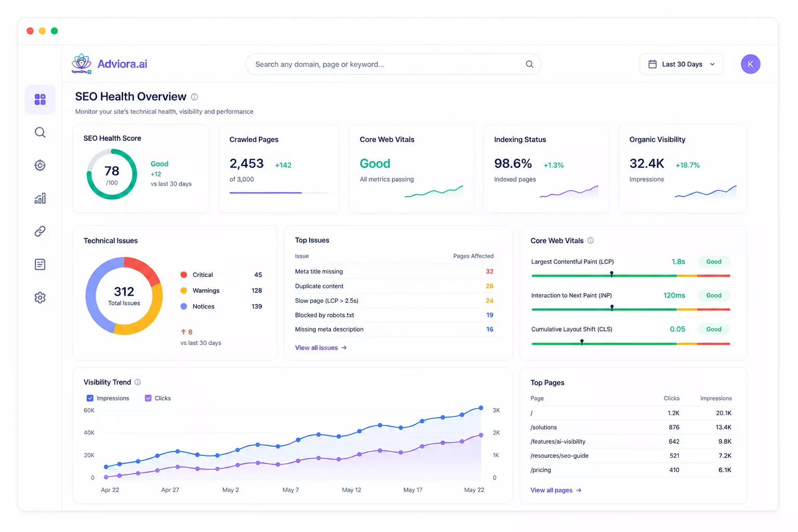Click the May 22 label on chart axis

click(474, 490)
